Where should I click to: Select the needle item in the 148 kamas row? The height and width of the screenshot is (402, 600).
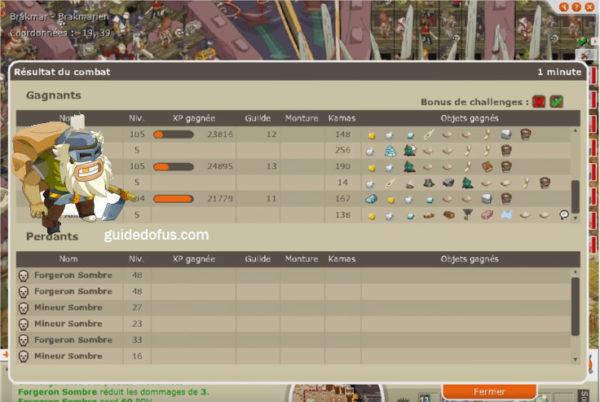[429, 134]
